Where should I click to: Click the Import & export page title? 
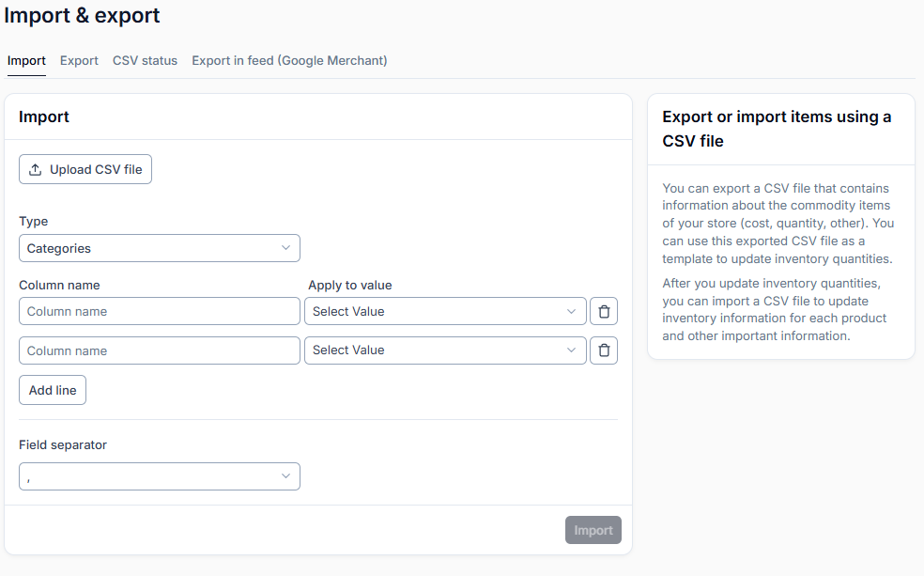coord(82,15)
